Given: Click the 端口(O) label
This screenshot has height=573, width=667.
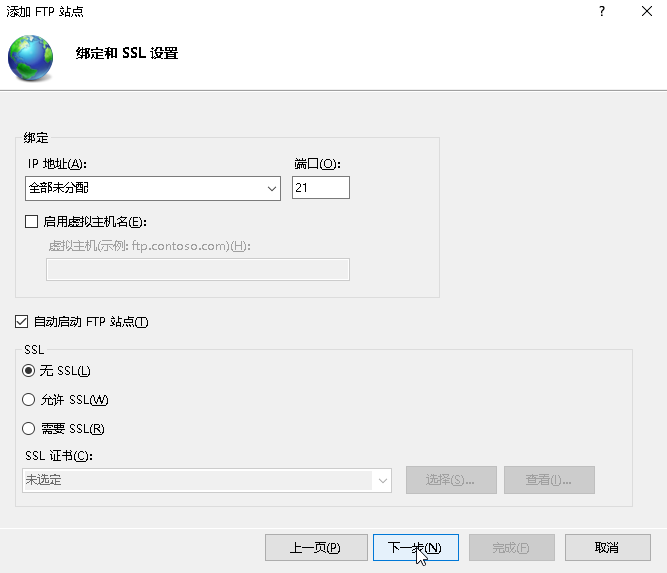Looking at the screenshot, I should click(317, 164).
